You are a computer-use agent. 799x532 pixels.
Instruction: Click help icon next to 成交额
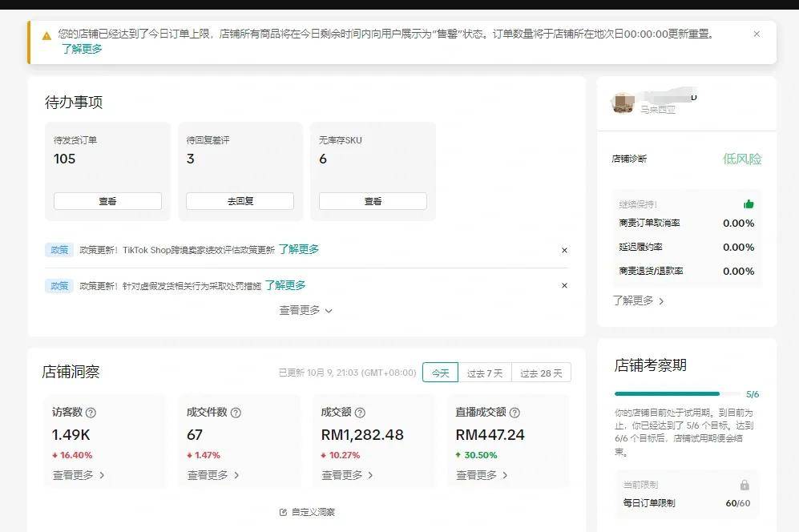click(360, 413)
